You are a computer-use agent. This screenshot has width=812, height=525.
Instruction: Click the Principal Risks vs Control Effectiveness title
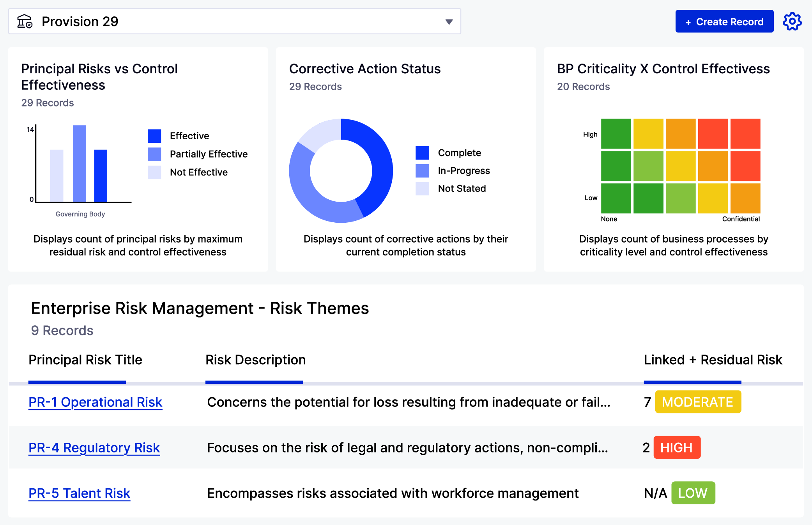click(99, 77)
